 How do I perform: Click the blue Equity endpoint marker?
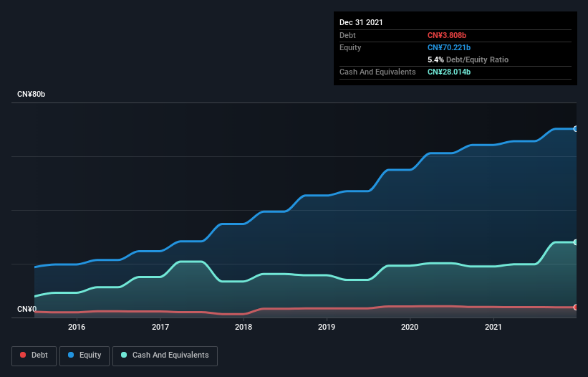click(576, 129)
